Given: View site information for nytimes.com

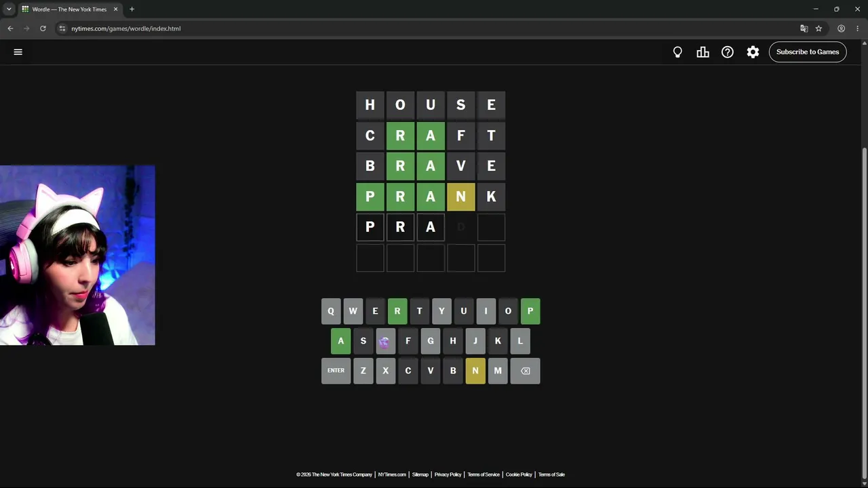Looking at the screenshot, I should [62, 28].
